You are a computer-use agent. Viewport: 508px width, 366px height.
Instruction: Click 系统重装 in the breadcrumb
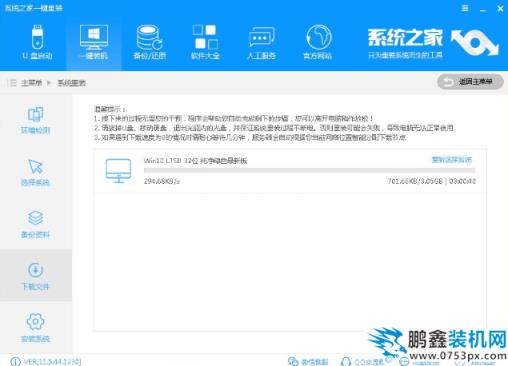tap(71, 83)
